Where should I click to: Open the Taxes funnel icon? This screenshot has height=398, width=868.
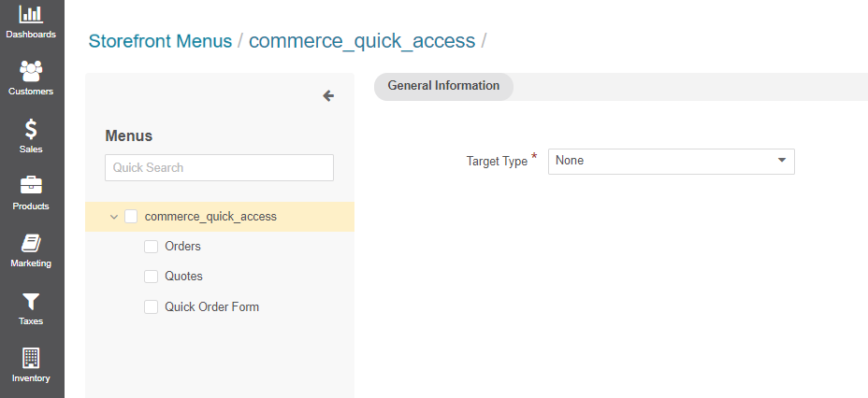tap(31, 301)
